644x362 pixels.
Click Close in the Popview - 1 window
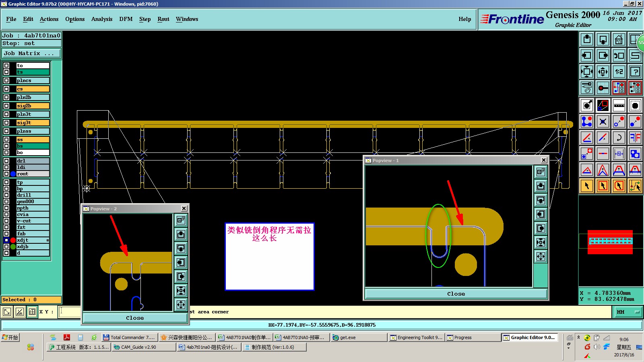pos(456,294)
